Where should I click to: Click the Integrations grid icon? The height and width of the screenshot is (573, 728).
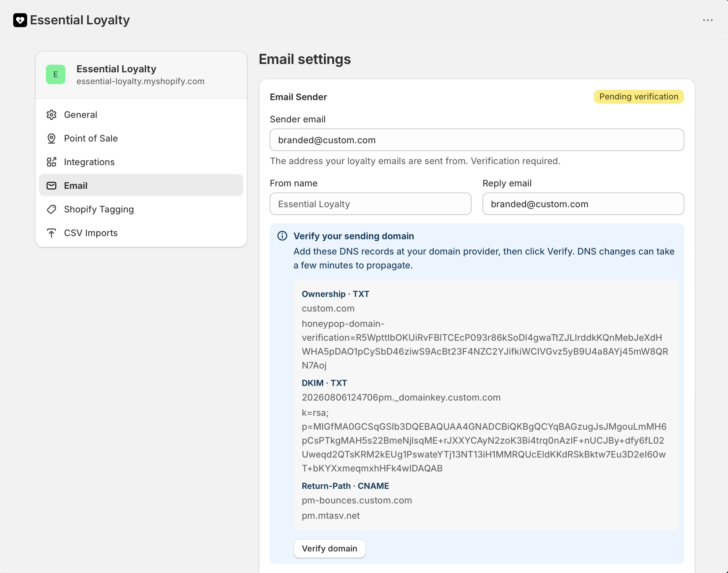51,162
